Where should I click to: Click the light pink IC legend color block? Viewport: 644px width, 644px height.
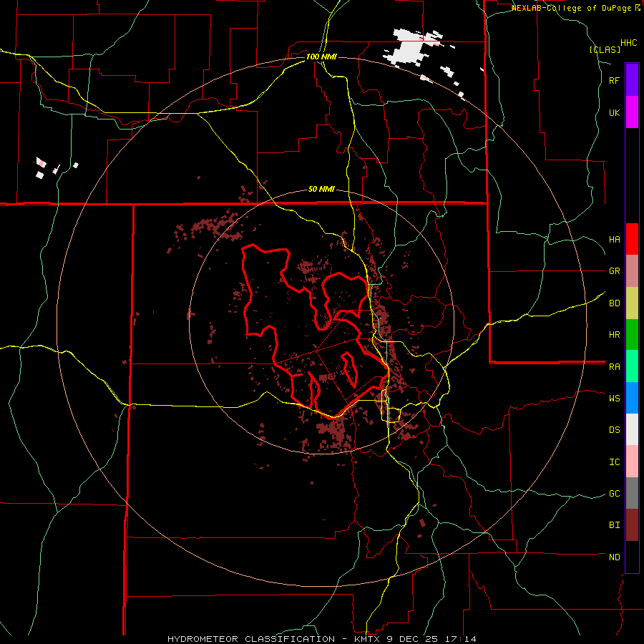(x=632, y=462)
